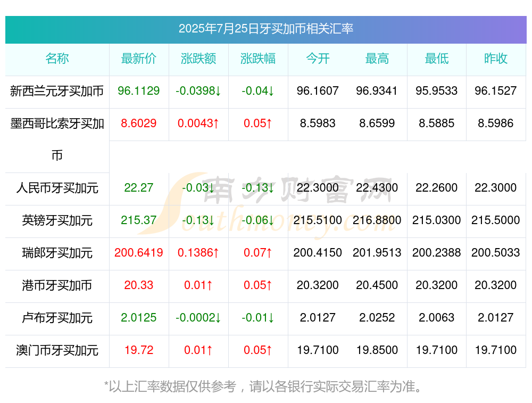This screenshot has width=532, height=403.
Task: Click high value 201.9513
Action: (x=377, y=252)
